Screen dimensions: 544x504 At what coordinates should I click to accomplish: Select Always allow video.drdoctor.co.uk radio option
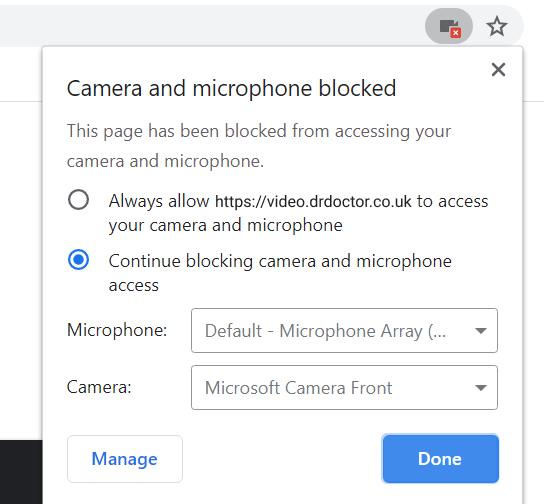tap(78, 200)
